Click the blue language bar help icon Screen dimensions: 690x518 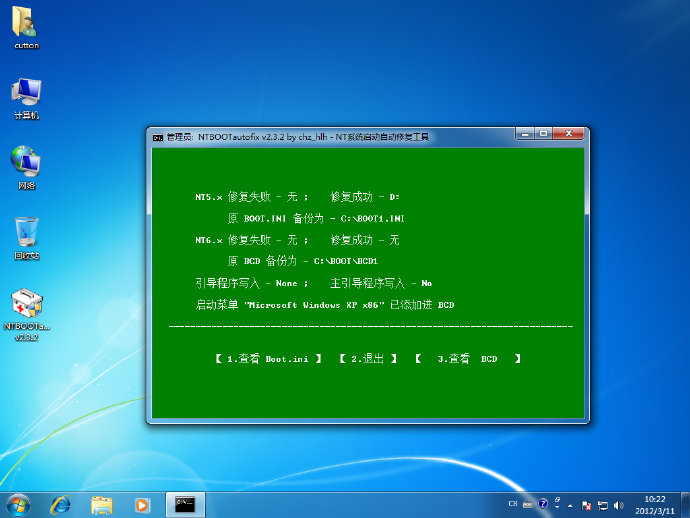(543, 503)
